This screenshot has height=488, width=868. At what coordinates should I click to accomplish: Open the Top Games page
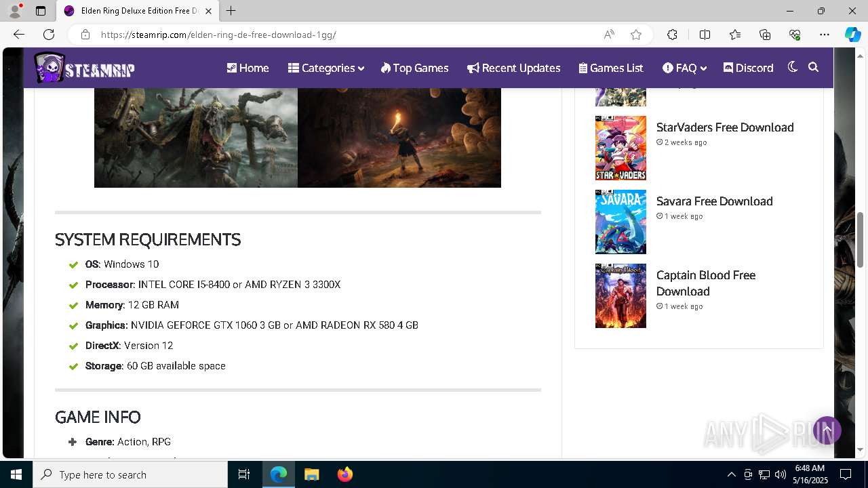[x=414, y=68]
